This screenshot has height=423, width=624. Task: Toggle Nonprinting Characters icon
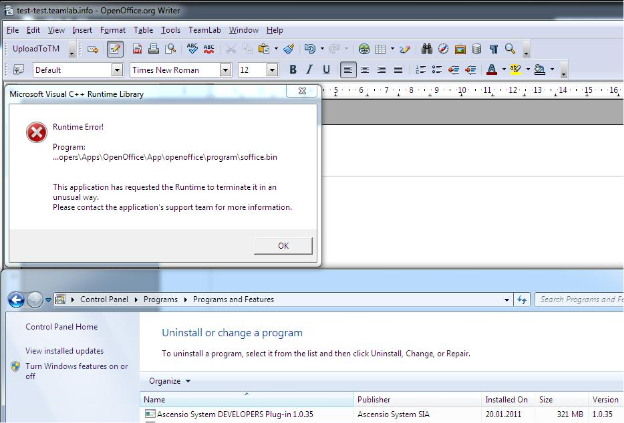point(493,49)
